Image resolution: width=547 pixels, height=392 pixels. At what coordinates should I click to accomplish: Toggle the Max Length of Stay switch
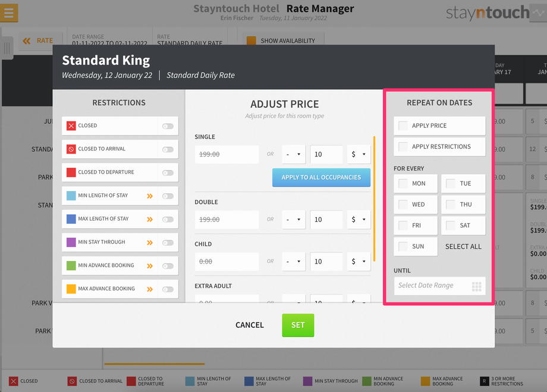[x=168, y=219]
